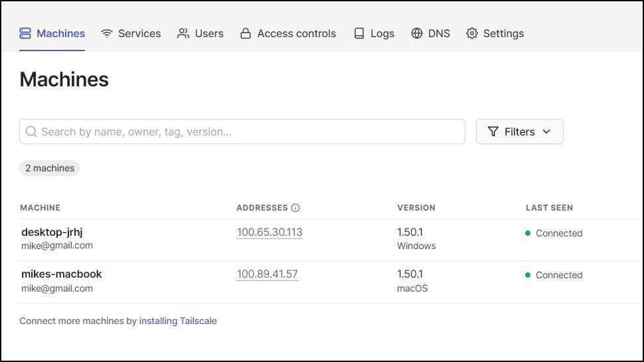Click the Addresses info icon

click(x=295, y=208)
